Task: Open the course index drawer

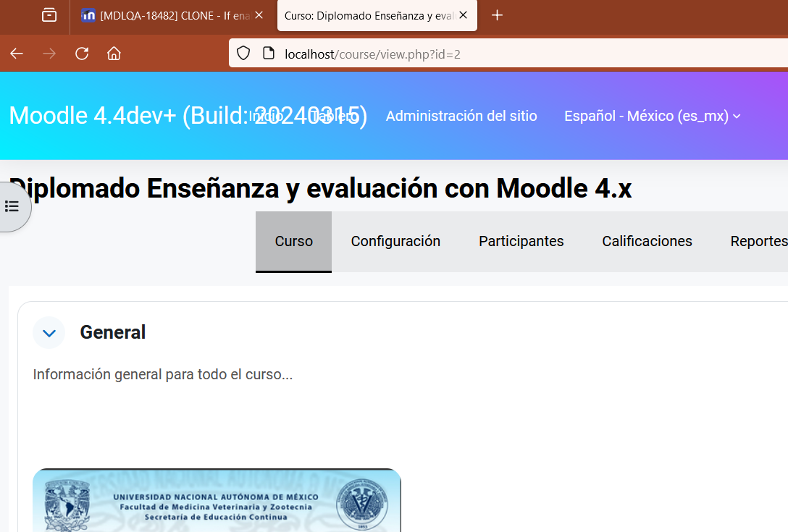Action: pos(12,206)
